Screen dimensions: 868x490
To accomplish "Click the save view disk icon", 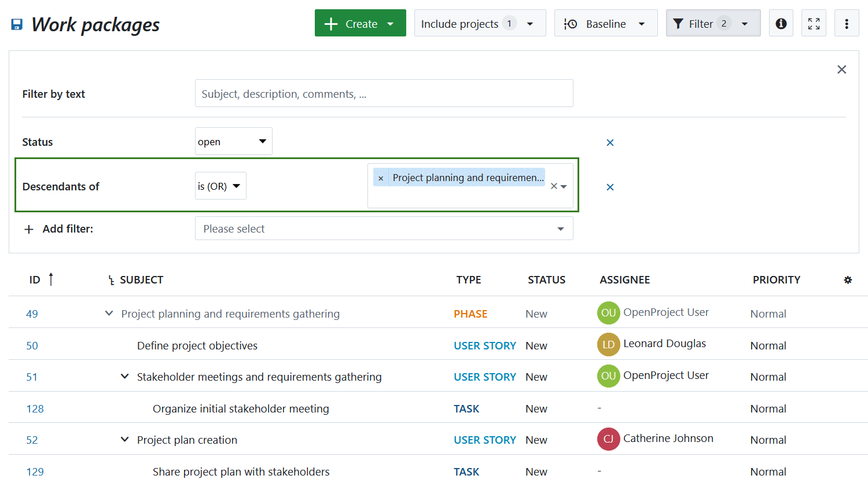I will pyautogui.click(x=16, y=24).
